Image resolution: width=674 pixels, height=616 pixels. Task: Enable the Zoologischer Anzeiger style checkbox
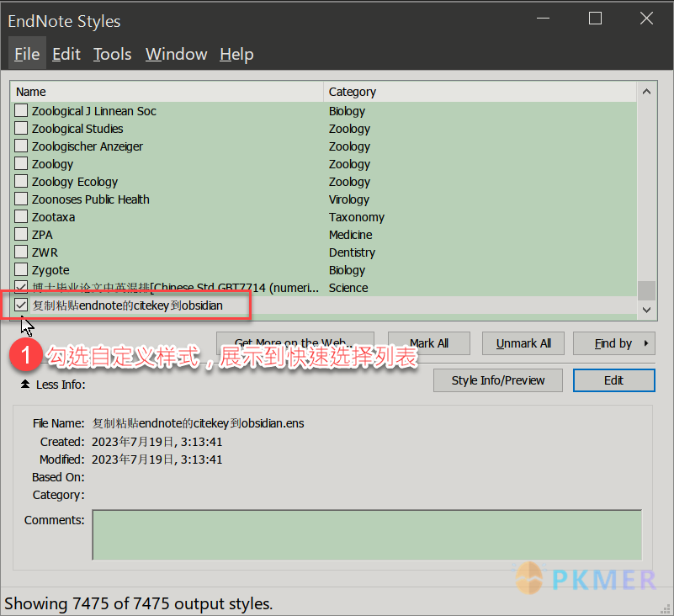tap(21, 146)
